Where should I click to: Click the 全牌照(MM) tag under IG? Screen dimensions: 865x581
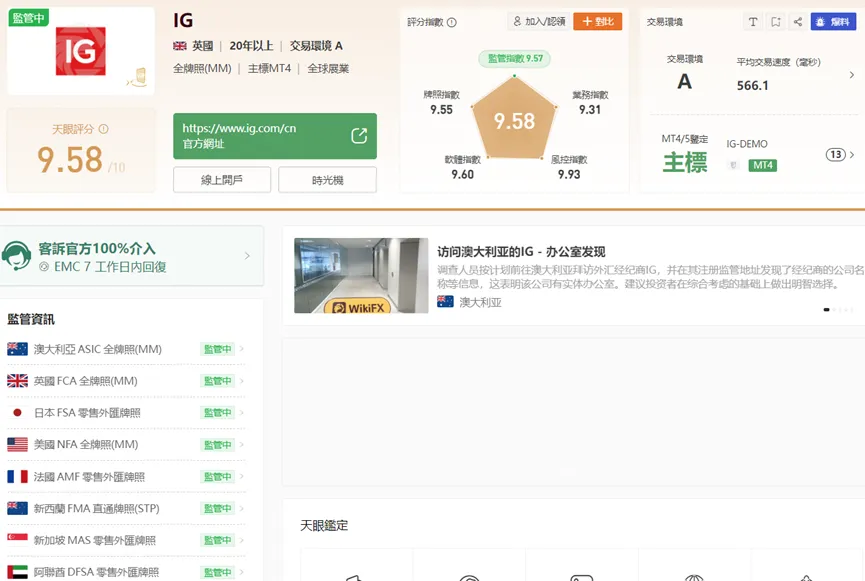tap(202, 68)
